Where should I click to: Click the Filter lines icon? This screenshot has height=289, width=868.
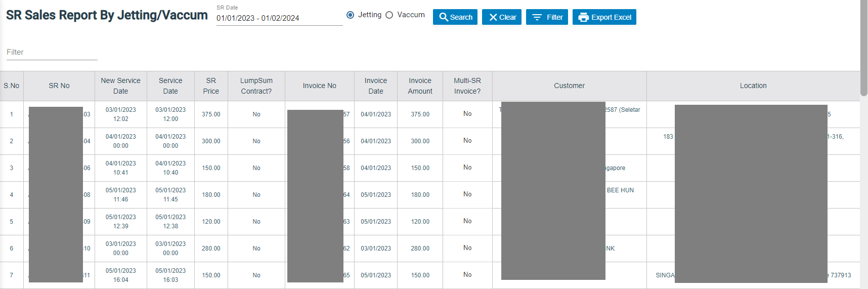point(537,17)
